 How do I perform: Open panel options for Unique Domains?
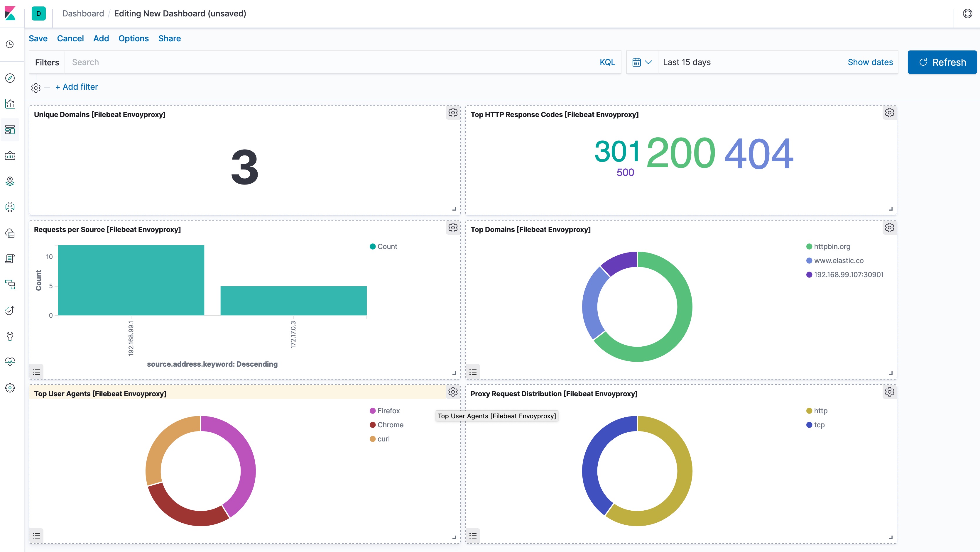[x=453, y=113]
